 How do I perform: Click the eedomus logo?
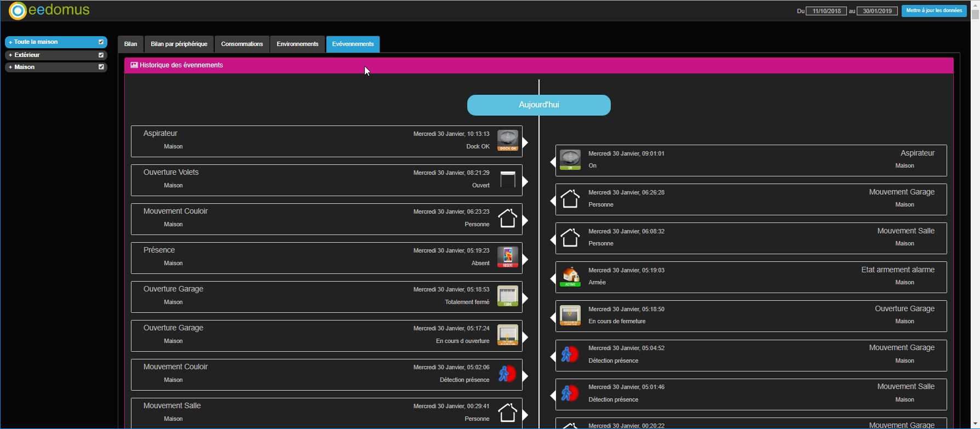[x=49, y=10]
